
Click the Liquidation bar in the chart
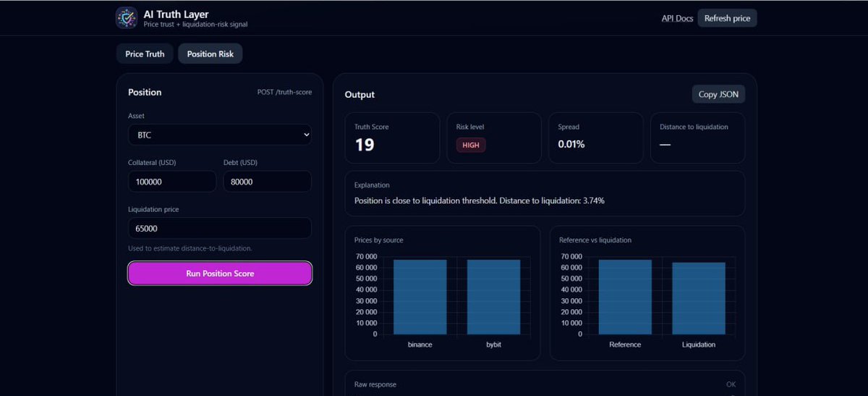[699, 298]
